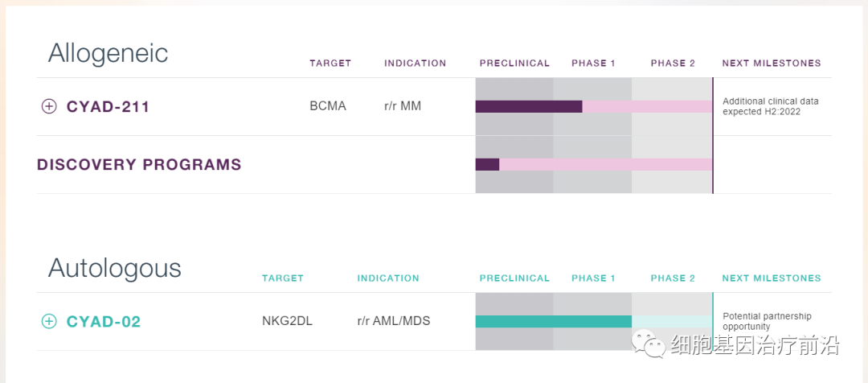Expand the CYAD-02 row plus icon
This screenshot has width=868, height=383.
pyautogui.click(x=49, y=322)
